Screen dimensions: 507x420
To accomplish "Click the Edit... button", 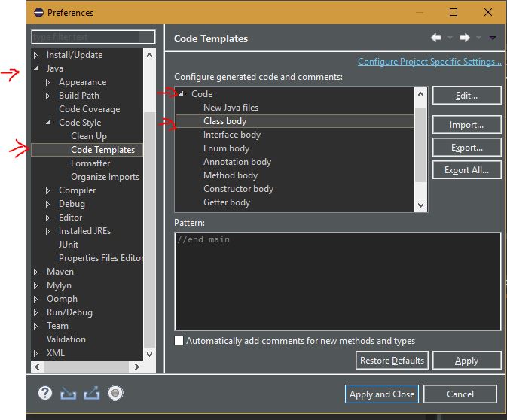I will 466,96.
